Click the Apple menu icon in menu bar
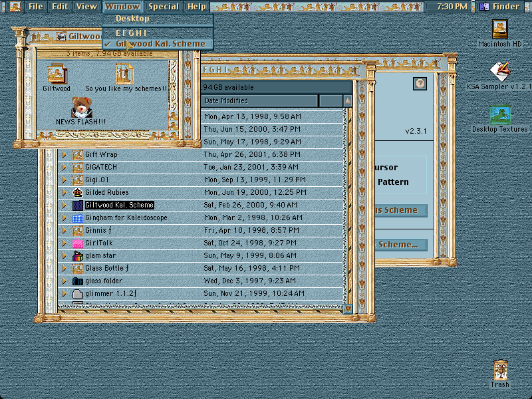The height and width of the screenshot is (399, 532). (x=15, y=7)
